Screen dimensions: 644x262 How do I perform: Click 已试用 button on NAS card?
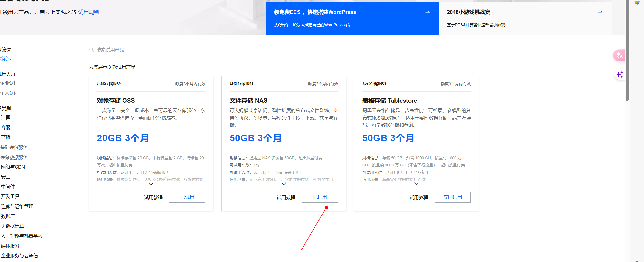pos(320,197)
